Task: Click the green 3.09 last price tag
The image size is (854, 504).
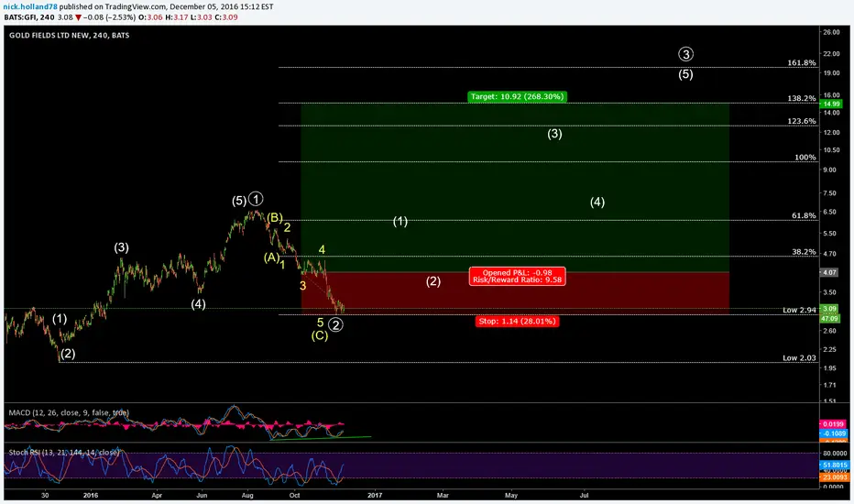Action: click(829, 309)
